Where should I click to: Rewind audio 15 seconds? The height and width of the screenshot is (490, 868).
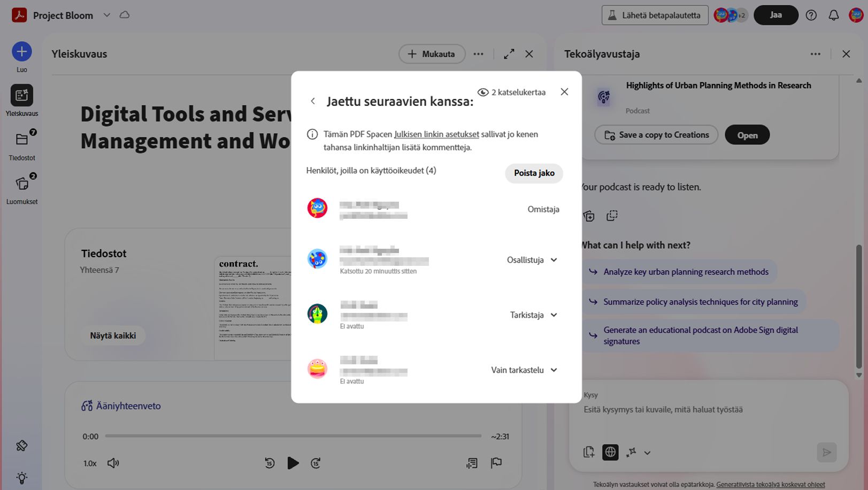(270, 463)
